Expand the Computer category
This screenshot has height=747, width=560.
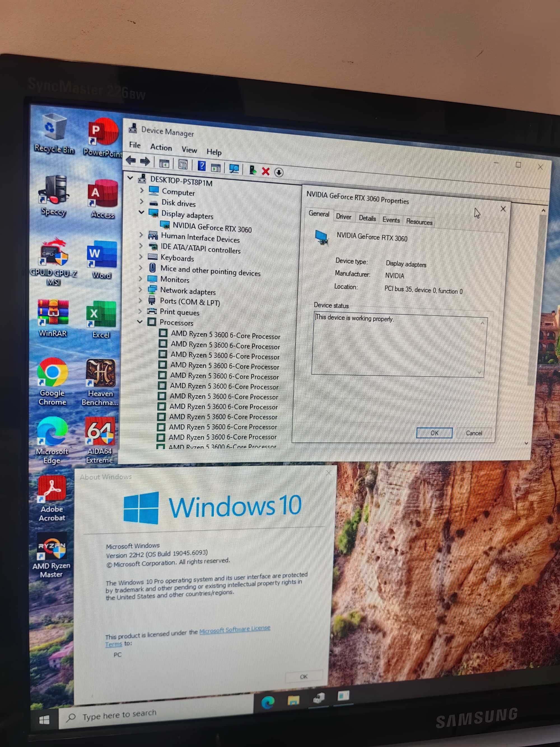(142, 190)
